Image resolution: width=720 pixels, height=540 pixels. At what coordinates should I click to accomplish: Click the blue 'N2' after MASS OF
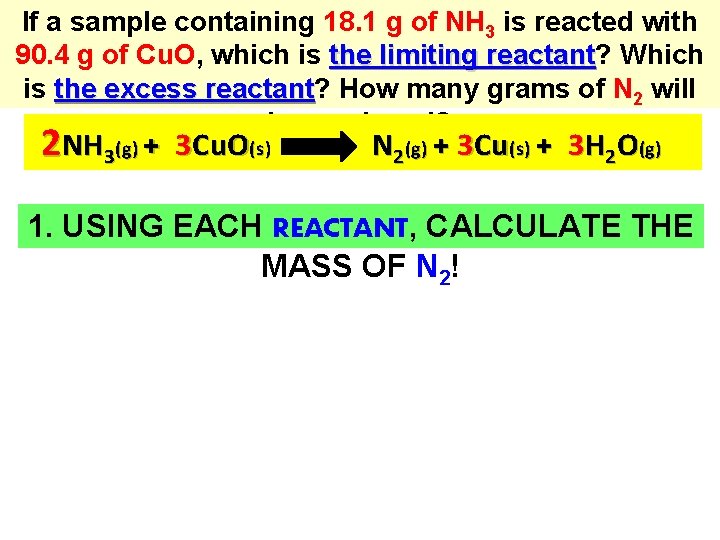(x=433, y=269)
